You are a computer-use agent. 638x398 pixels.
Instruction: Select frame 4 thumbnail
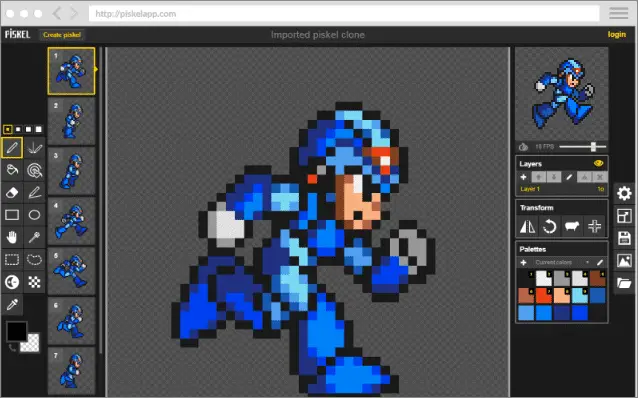point(72,221)
